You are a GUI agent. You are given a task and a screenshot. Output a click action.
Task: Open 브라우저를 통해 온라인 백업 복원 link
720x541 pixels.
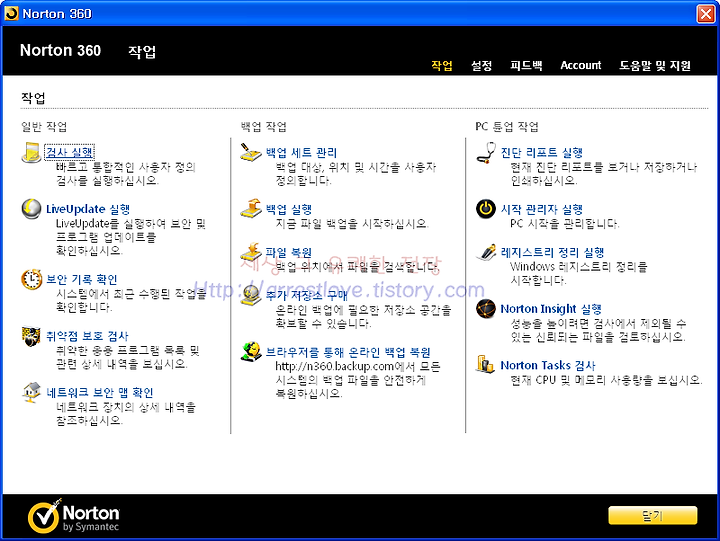coord(348,352)
